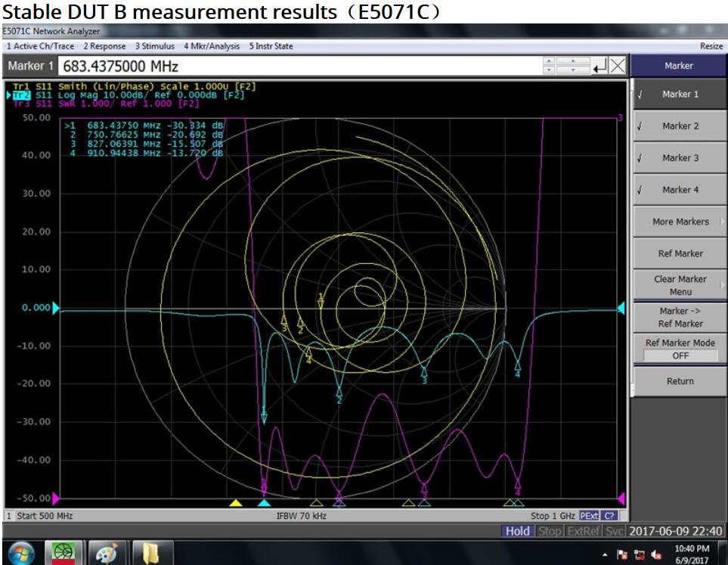Toggle the Marker 2 softkey
Viewport: 728px width, 565px height.
680,126
